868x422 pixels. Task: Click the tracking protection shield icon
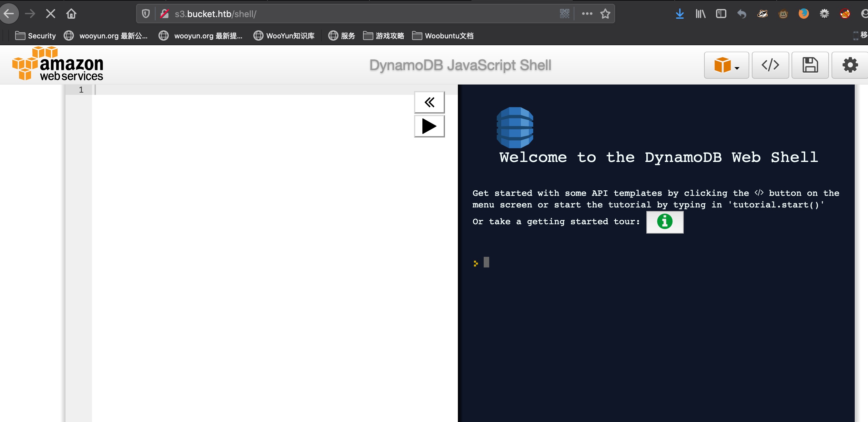(x=146, y=14)
